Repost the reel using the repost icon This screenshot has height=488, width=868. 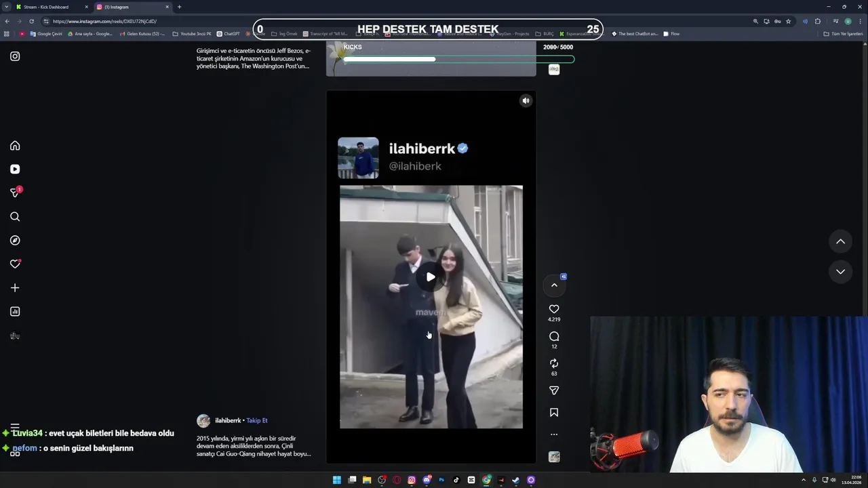[x=554, y=363]
